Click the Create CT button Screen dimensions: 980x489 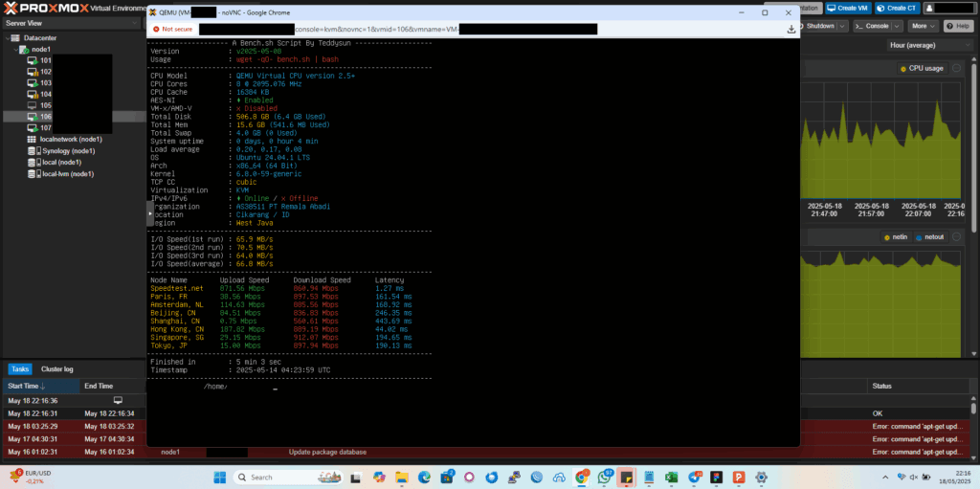pos(897,8)
